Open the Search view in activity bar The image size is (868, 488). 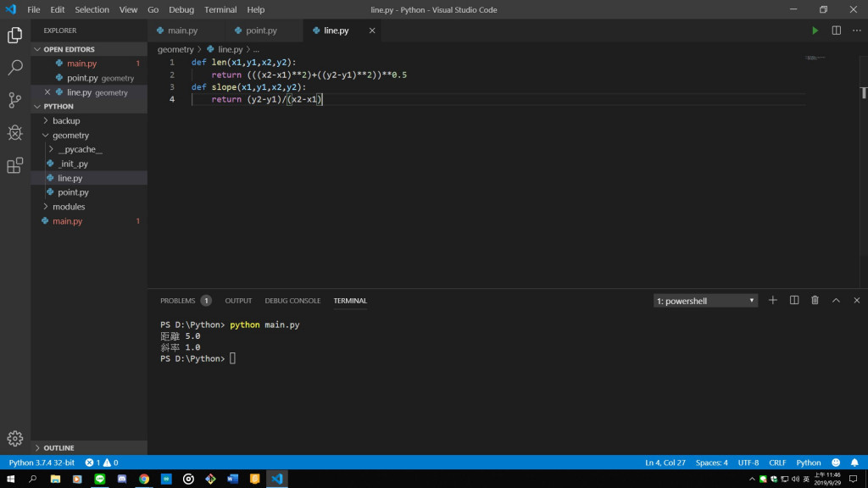[15, 68]
